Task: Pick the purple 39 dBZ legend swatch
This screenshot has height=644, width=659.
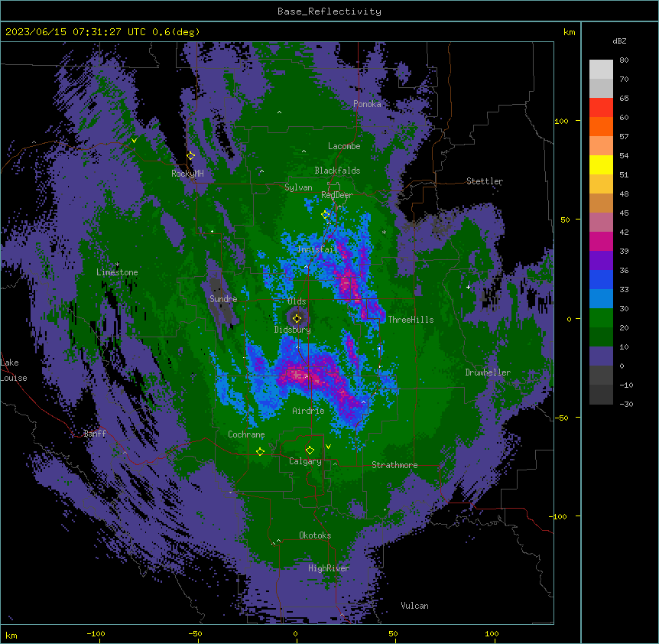Action: pyautogui.click(x=601, y=261)
